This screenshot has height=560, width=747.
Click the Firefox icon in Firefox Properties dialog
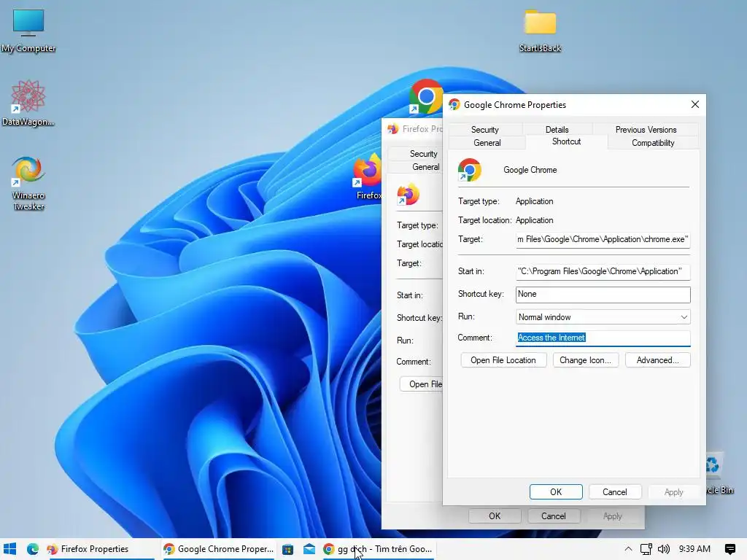[x=408, y=194]
